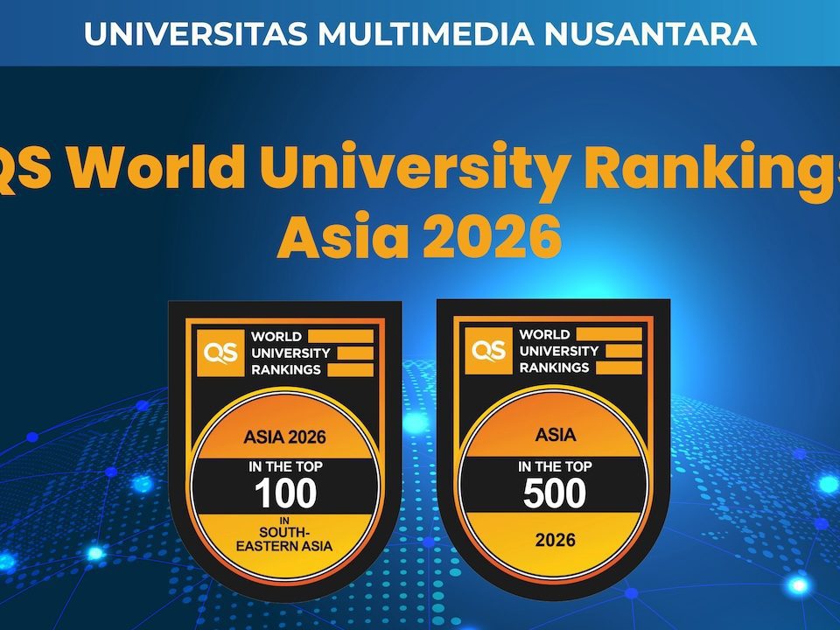The width and height of the screenshot is (840, 630).
Task: Click the 2026 year on the right badge
Action: coord(554,539)
